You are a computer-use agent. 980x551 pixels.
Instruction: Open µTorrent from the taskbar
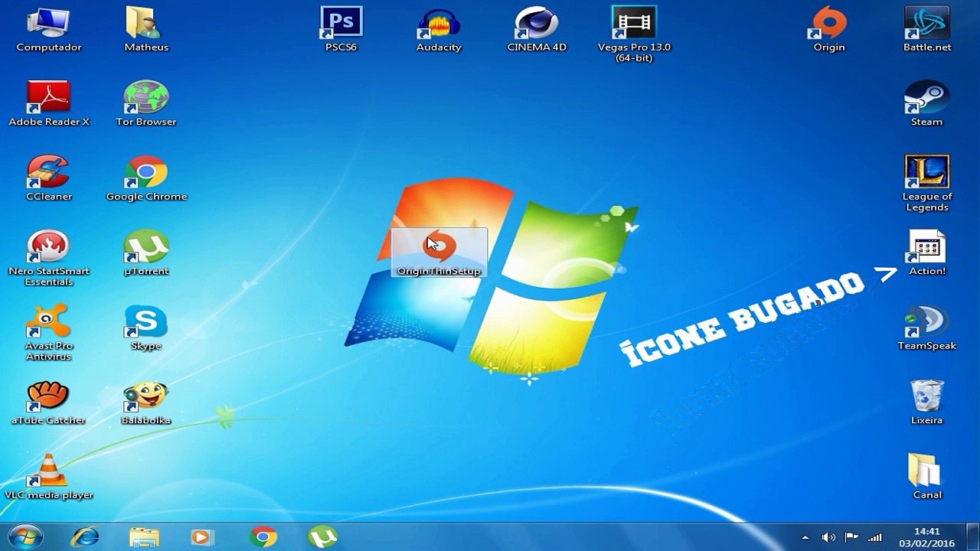click(x=322, y=536)
